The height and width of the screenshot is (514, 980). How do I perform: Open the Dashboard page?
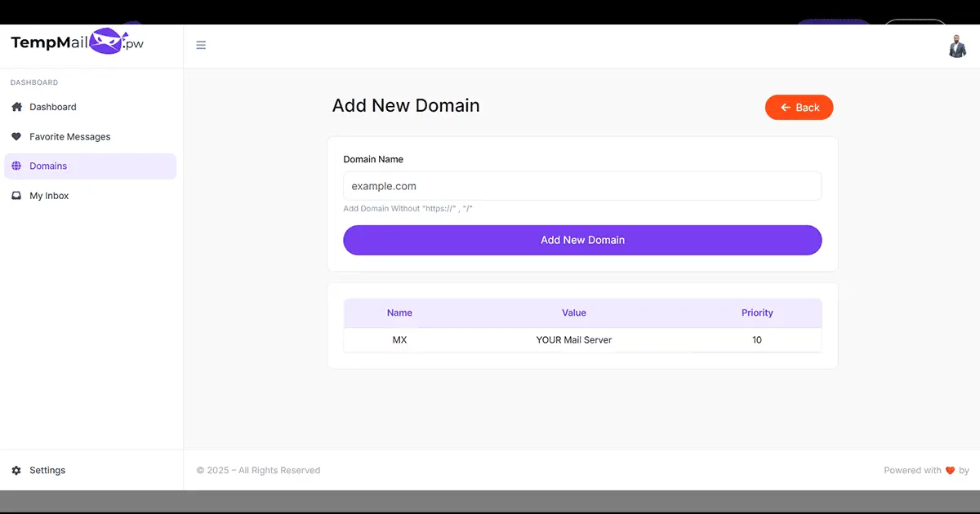[x=52, y=107]
